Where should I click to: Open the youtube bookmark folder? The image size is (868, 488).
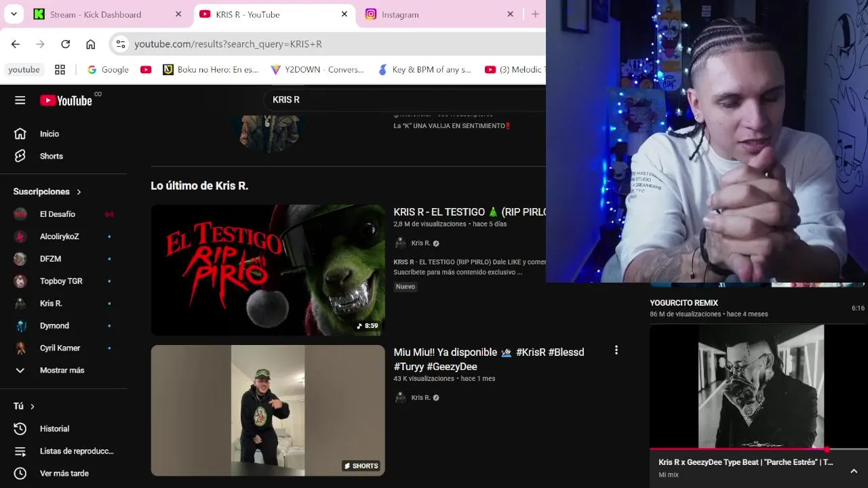(x=24, y=69)
